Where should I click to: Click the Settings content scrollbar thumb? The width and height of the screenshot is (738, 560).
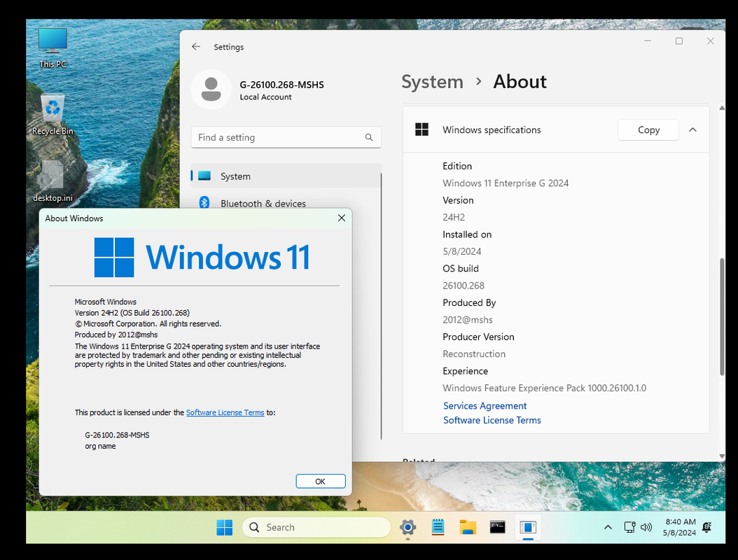point(721,316)
